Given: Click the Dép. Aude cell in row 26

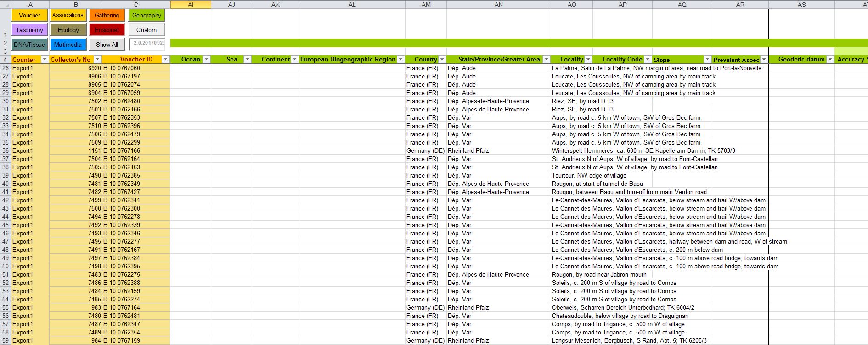Looking at the screenshot, I should [x=499, y=68].
